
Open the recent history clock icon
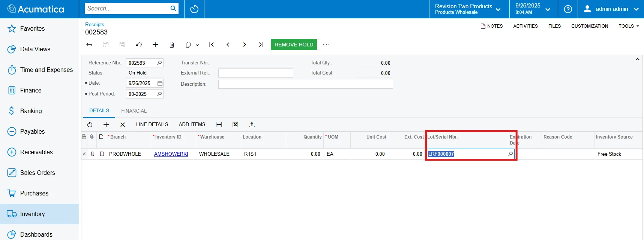[x=194, y=9]
